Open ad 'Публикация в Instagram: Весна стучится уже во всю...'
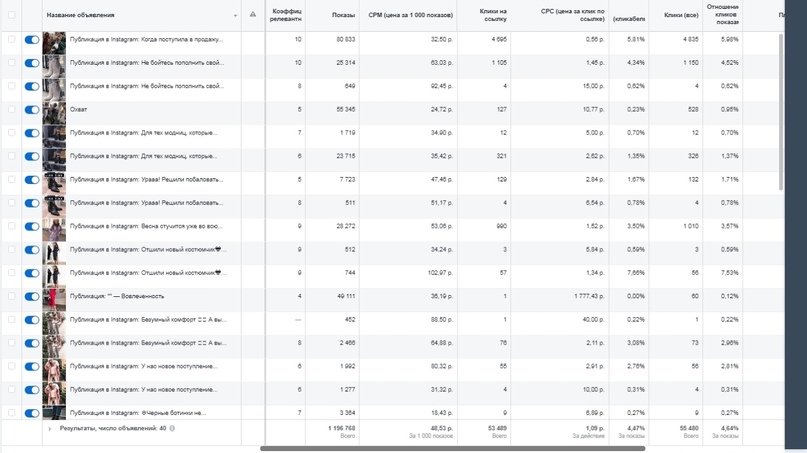807x453 pixels. 146,226
